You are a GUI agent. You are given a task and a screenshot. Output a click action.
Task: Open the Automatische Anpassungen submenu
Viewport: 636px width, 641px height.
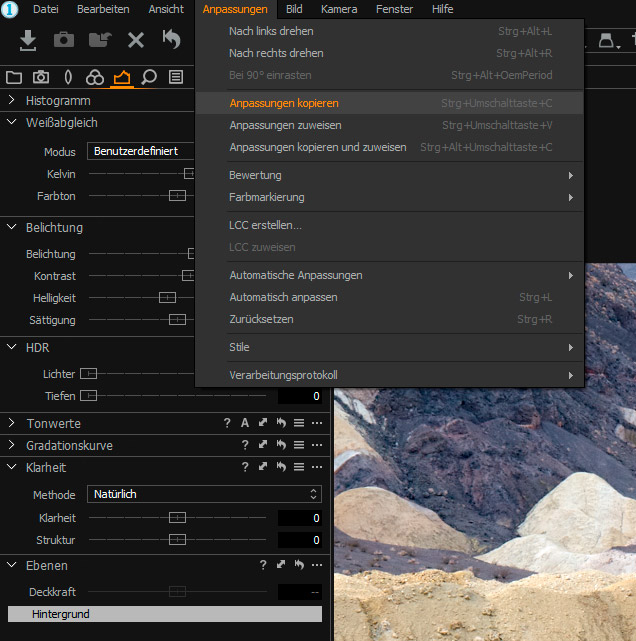click(390, 275)
